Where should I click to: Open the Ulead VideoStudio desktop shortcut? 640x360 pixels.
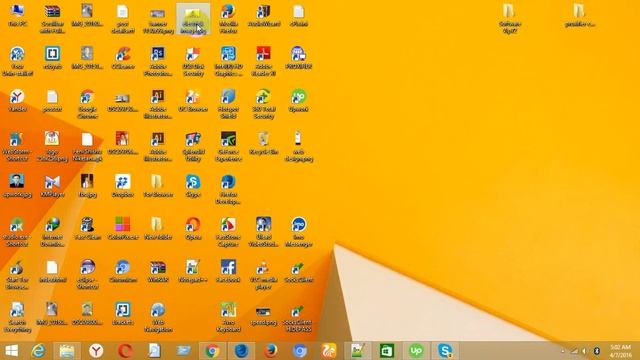click(263, 232)
